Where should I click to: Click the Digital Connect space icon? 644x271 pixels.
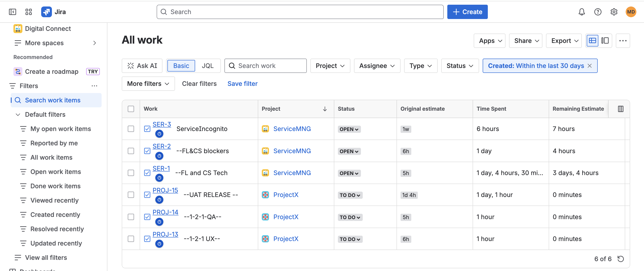(x=18, y=28)
